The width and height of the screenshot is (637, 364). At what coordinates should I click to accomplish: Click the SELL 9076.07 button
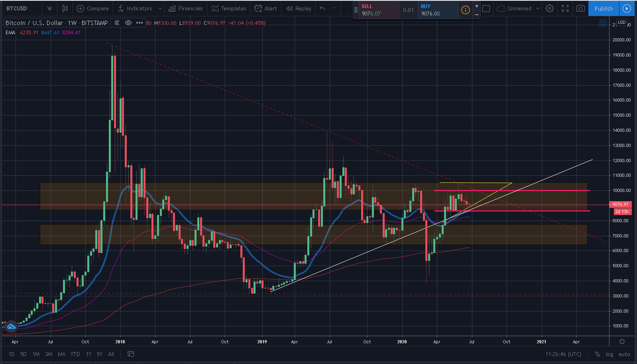click(379, 10)
